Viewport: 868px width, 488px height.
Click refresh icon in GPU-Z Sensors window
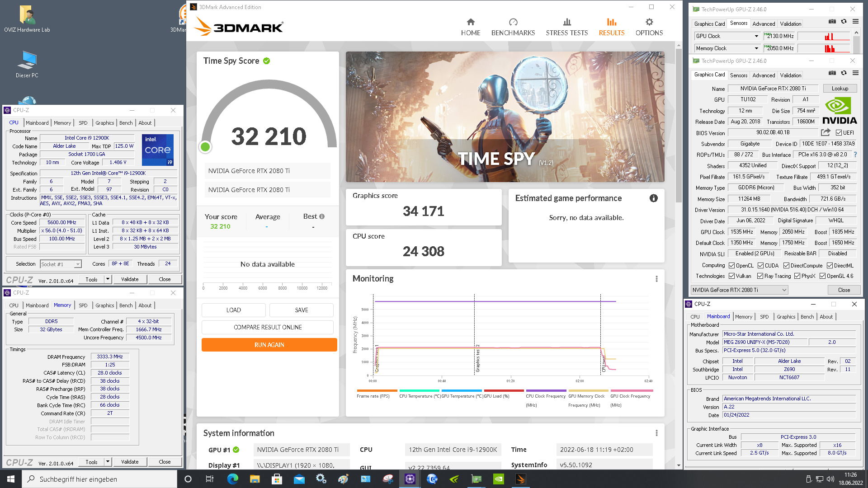[x=844, y=21]
